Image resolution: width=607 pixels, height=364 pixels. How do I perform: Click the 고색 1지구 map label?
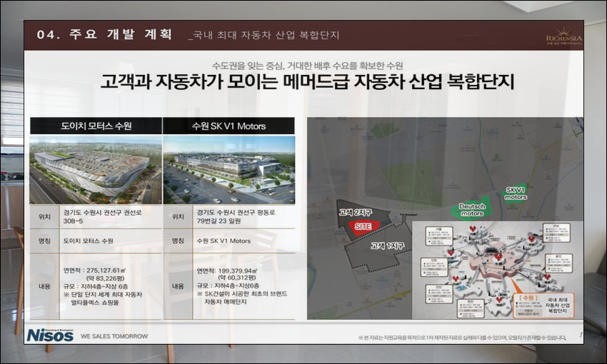pyautogui.click(x=388, y=246)
